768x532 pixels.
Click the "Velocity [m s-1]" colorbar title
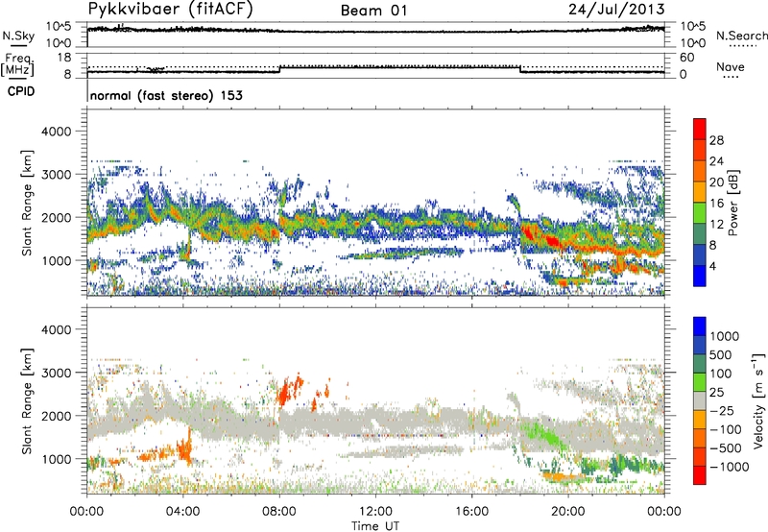[x=758, y=400]
